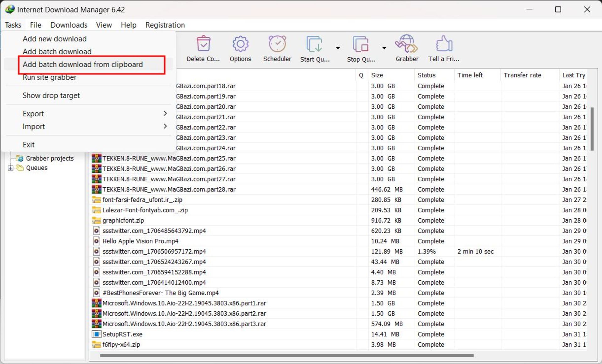The height and width of the screenshot is (364, 602).
Task: Click the Grabber projects folder icon
Action: point(20,158)
